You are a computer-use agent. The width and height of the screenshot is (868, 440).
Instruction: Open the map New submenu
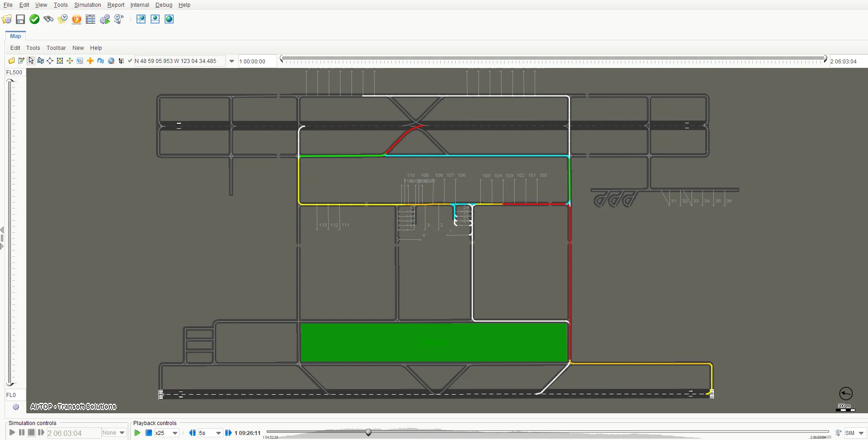coord(78,48)
